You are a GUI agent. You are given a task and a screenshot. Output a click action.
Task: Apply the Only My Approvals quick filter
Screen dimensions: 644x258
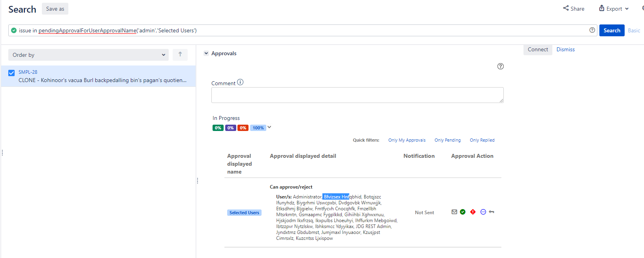(407, 140)
